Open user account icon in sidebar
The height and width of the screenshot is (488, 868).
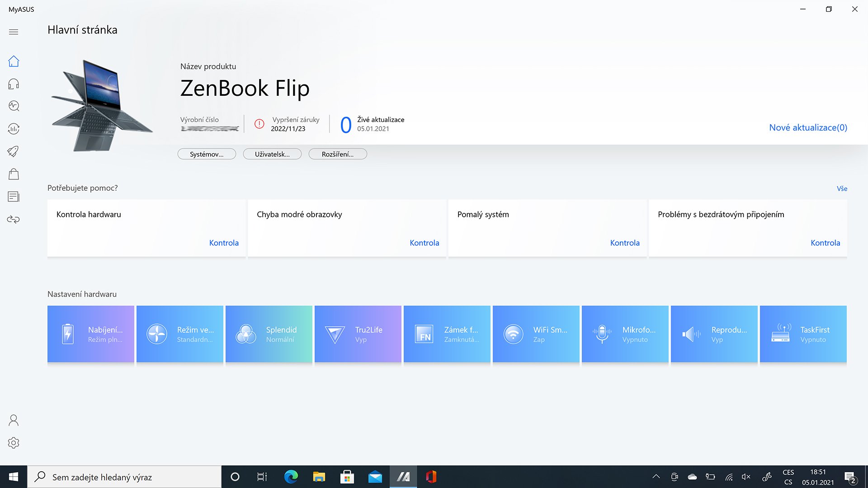coord(14,420)
